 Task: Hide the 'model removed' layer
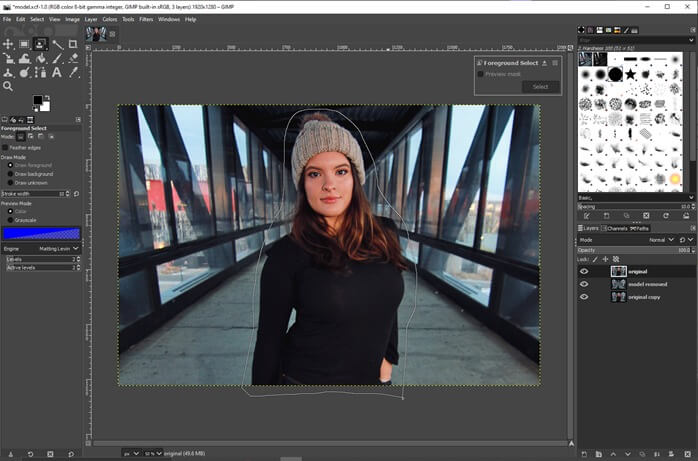(x=584, y=284)
